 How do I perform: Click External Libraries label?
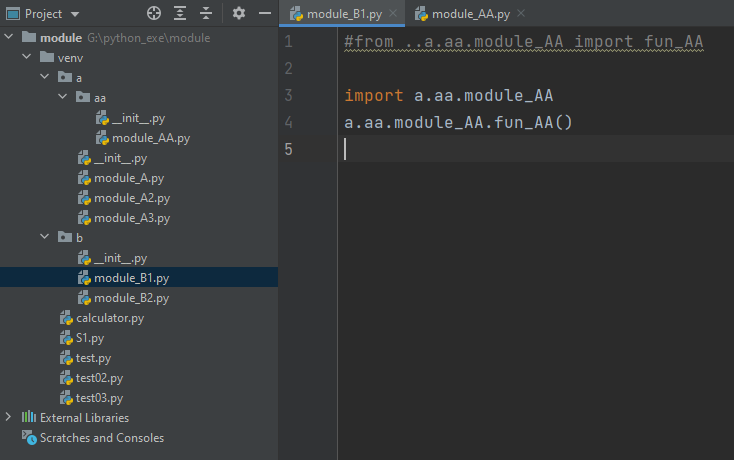click(84, 417)
